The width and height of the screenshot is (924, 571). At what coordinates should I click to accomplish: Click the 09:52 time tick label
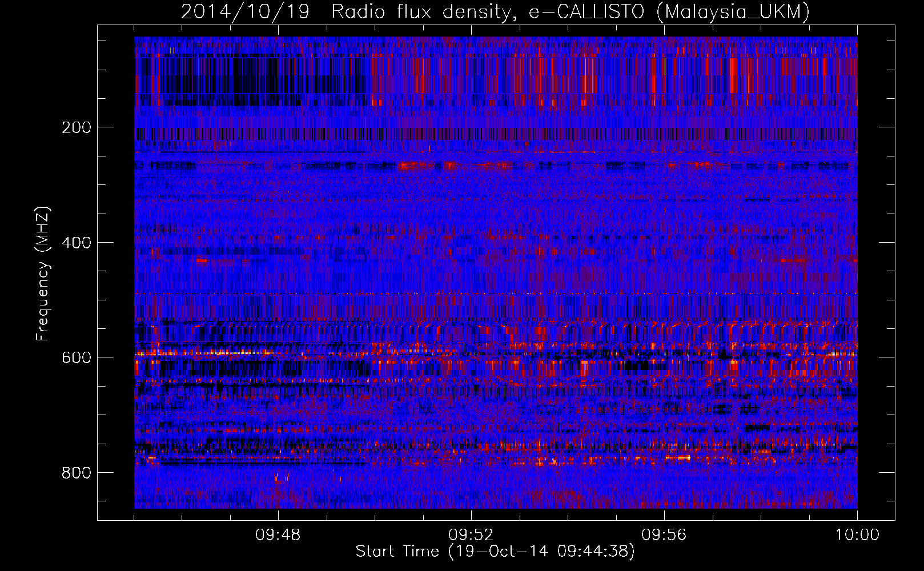click(x=471, y=535)
